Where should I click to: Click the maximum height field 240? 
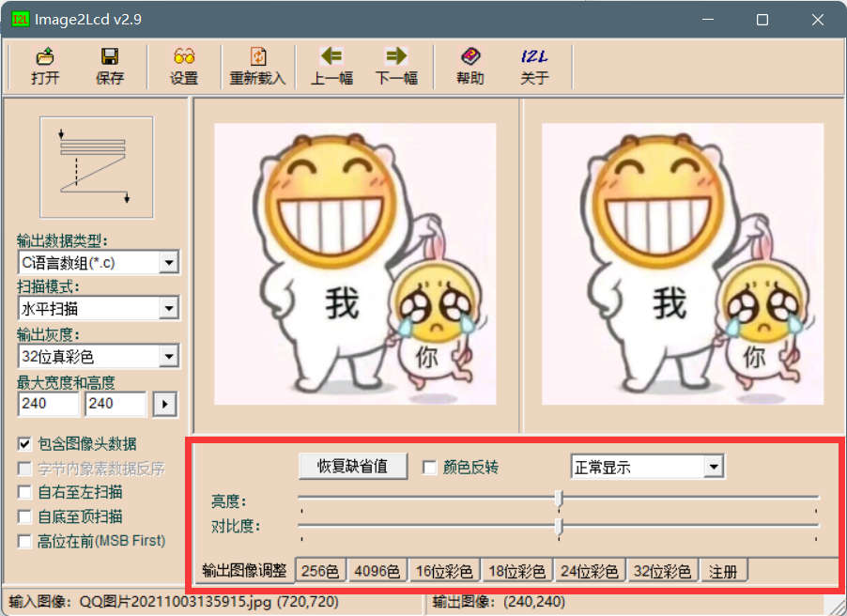pos(115,404)
